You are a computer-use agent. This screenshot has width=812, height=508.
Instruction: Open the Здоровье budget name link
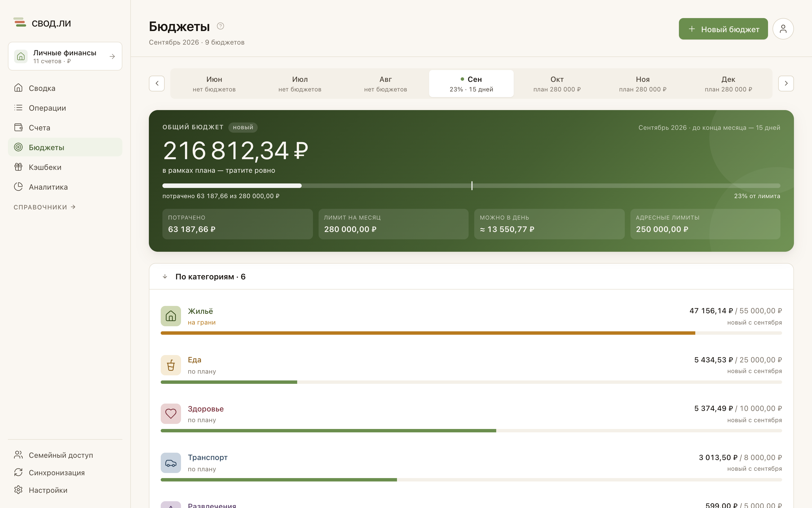(206, 409)
